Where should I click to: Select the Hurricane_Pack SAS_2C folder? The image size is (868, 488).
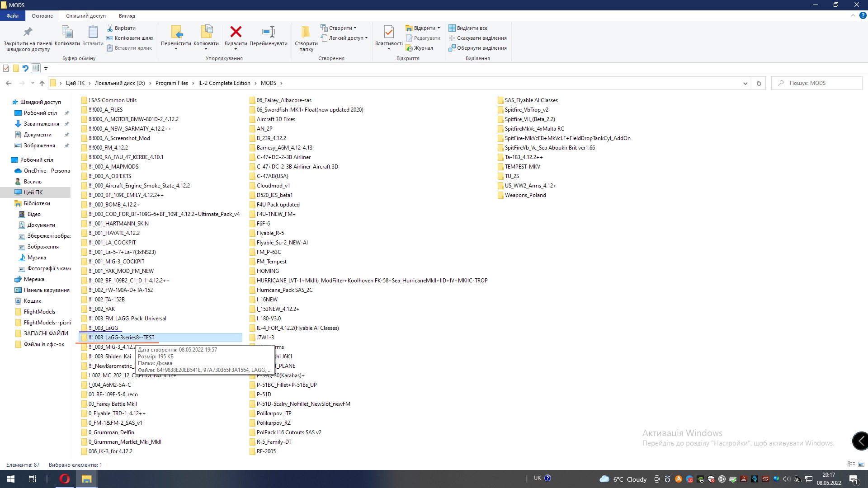284,290
